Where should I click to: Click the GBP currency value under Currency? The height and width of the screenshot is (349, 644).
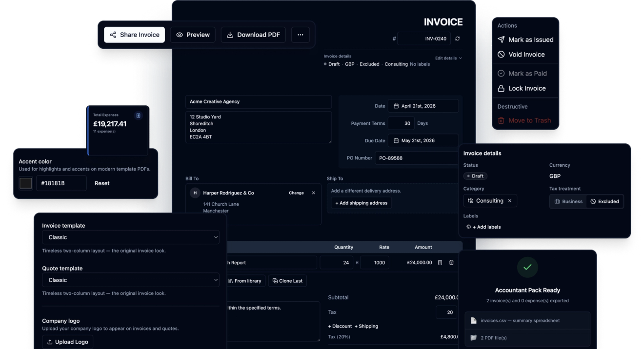[555, 176]
